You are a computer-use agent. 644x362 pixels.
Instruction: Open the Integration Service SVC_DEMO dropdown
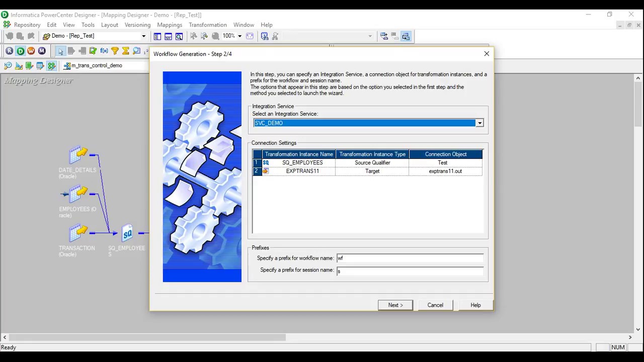click(479, 123)
